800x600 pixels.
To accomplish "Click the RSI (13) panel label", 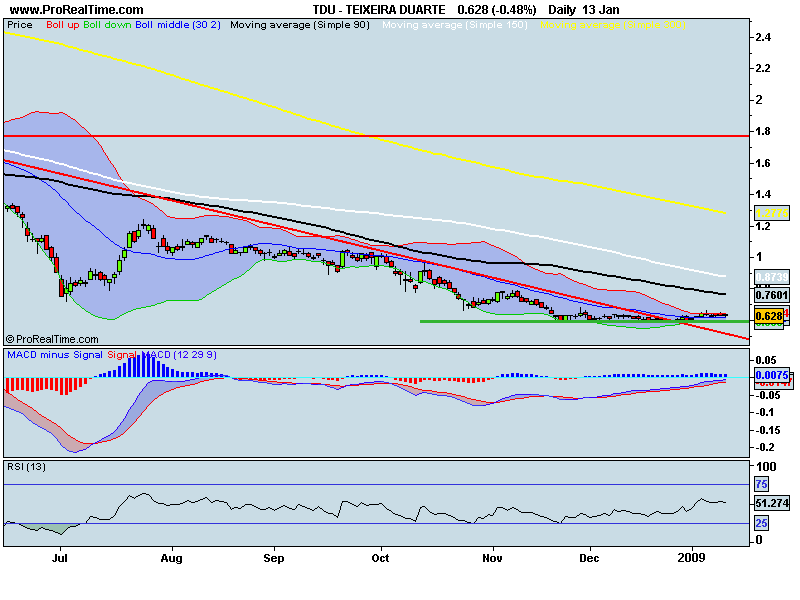I will pyautogui.click(x=26, y=467).
